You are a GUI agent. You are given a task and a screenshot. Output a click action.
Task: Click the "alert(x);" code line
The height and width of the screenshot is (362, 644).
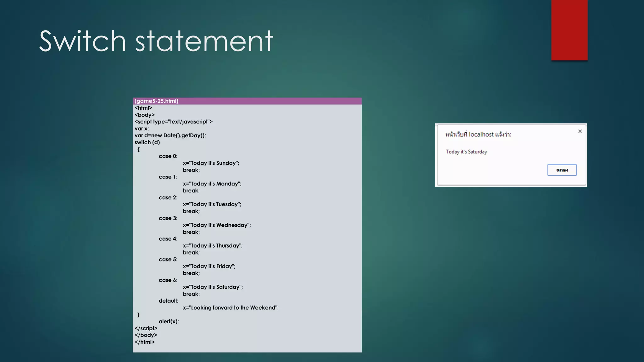point(169,321)
